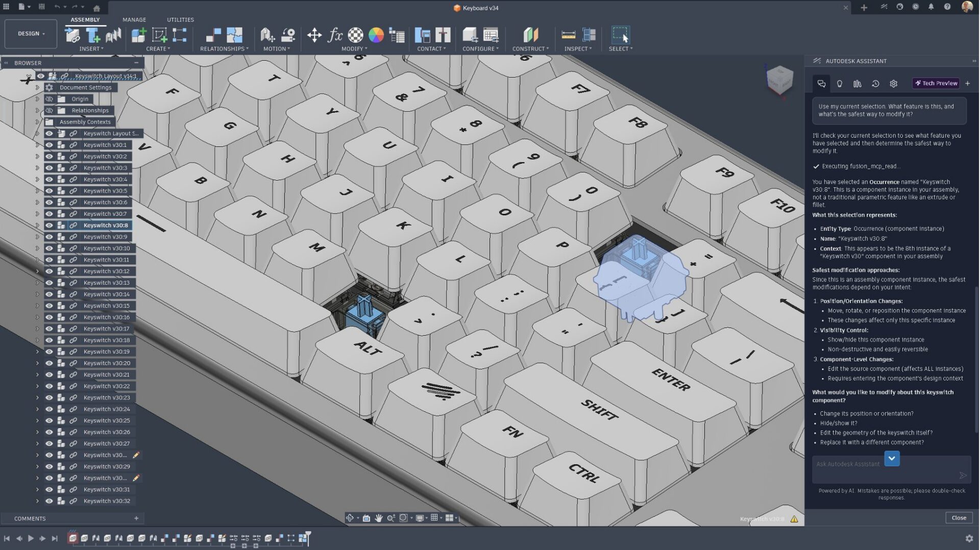Click the Configure table icon
Screen dimensions: 980x550
pyautogui.click(x=491, y=35)
